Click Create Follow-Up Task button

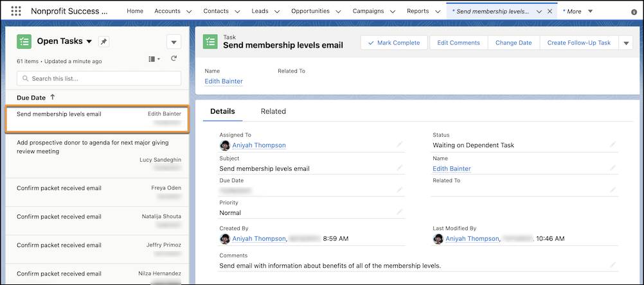[x=578, y=42]
